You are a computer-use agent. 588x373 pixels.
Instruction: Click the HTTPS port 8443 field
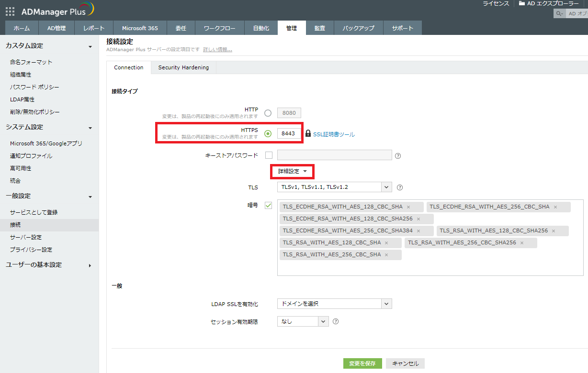(x=289, y=133)
